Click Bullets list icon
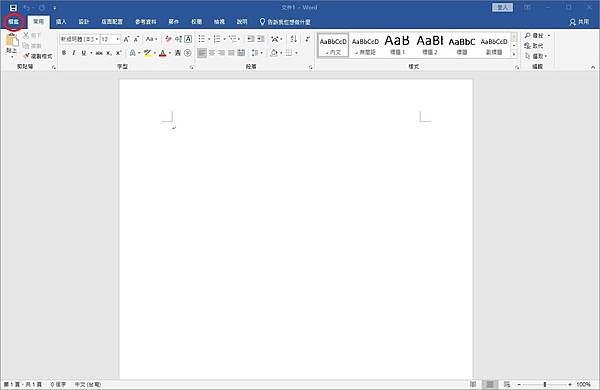Viewport: 600px width, 390px height. (x=202, y=39)
